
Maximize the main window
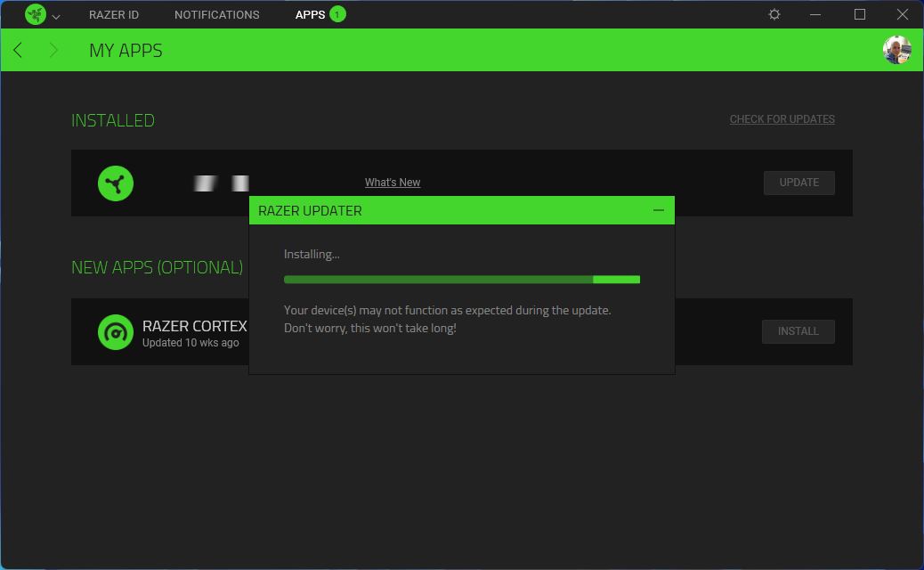coord(860,14)
